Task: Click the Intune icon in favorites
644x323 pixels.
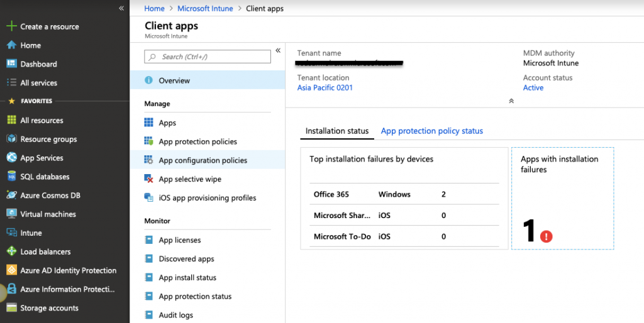Action: pyautogui.click(x=11, y=233)
